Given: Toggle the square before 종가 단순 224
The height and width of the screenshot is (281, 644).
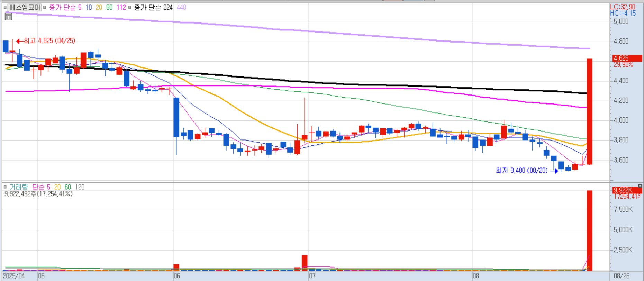Looking at the screenshot, I should click(x=130, y=7).
